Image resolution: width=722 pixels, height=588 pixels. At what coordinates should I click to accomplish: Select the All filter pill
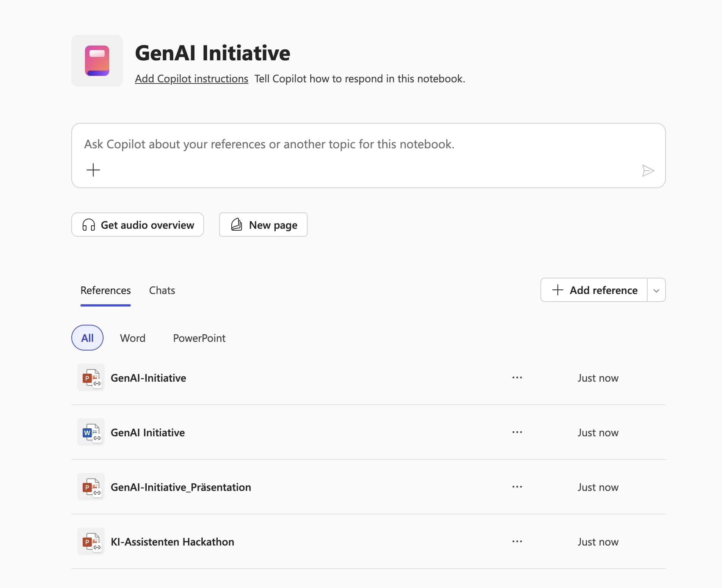[x=87, y=338]
